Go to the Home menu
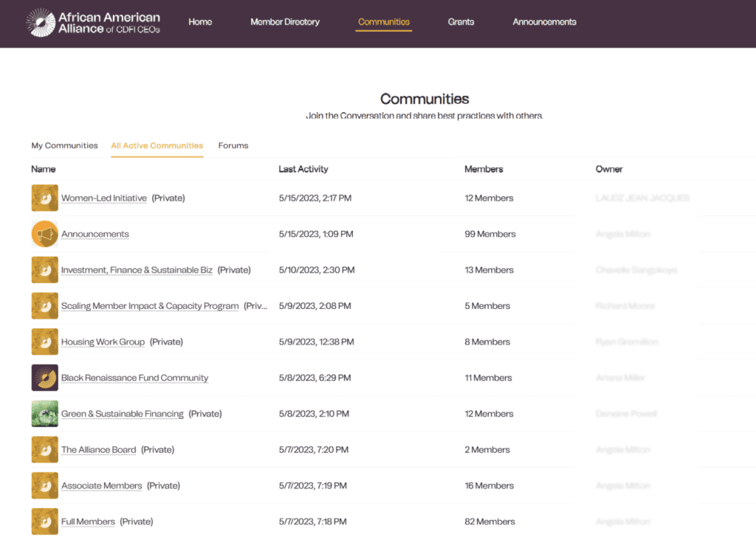The width and height of the screenshot is (756, 537). [x=200, y=22]
